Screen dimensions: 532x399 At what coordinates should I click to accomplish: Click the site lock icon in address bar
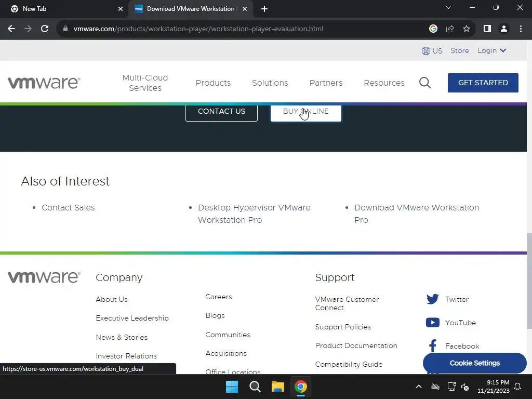[65, 29]
